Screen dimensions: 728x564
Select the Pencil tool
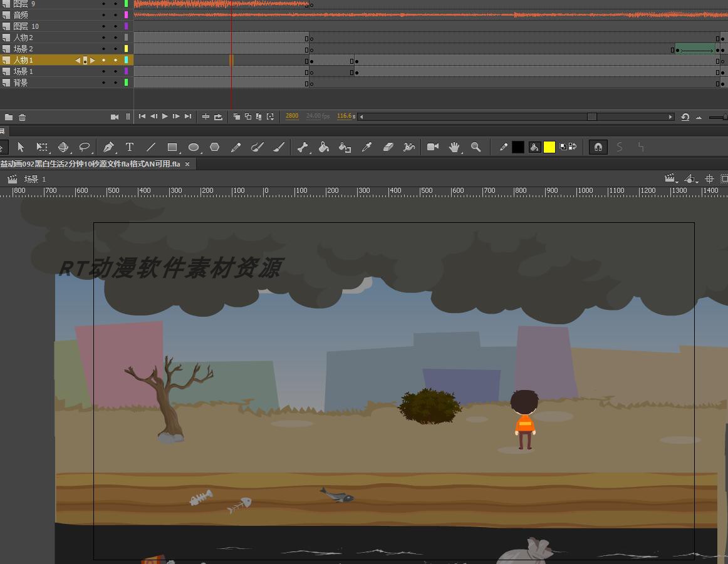coord(236,147)
